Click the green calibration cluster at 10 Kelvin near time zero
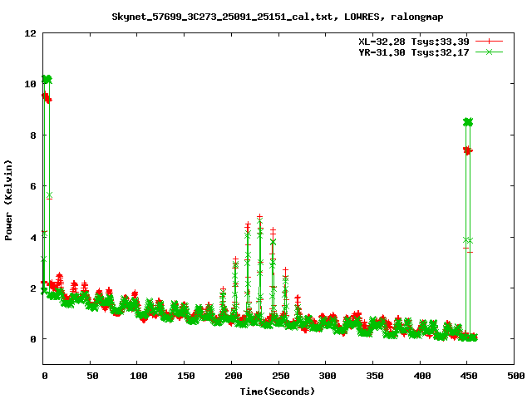The width and height of the screenshot is (532, 399). [x=47, y=80]
